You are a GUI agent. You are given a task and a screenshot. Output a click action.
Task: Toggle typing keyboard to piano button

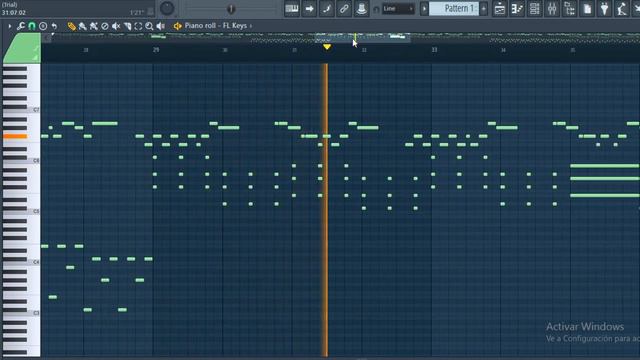click(x=292, y=9)
